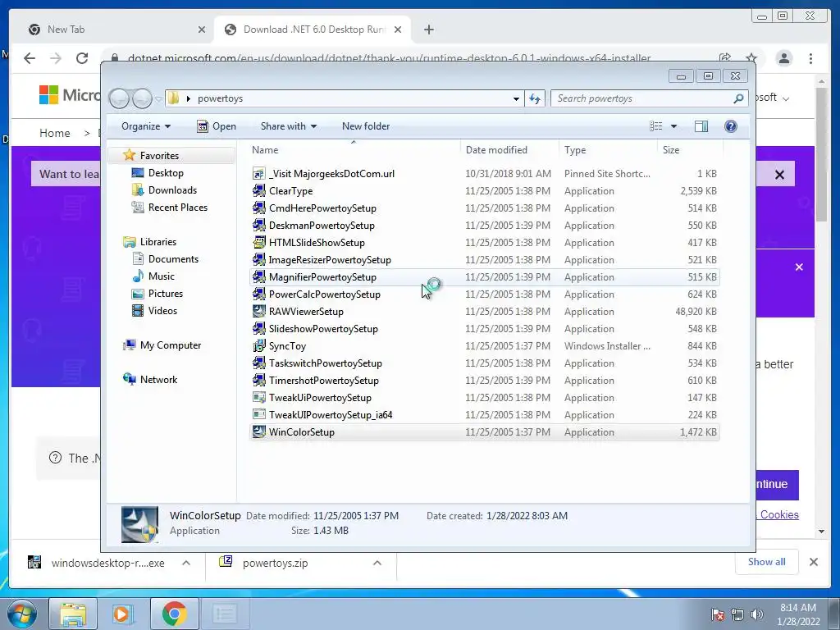Sort files by Type column header
The width and height of the screenshot is (840, 630).
tap(608, 149)
